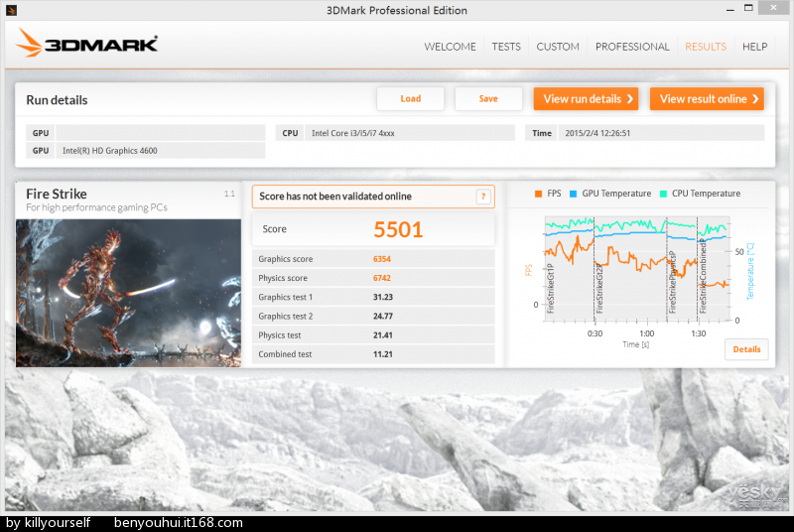This screenshot has height=532, width=794.
Task: Click the FireStrikeGt1P marker in chart
Action: tap(551, 289)
